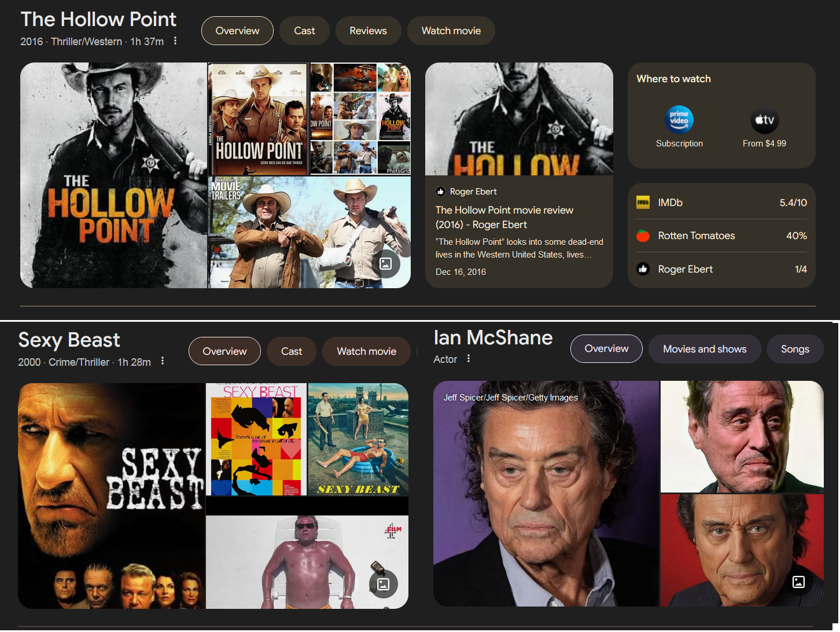Image resolution: width=840 pixels, height=632 pixels.
Task: Click the Roger Ebert source icon on review card
Action: pyautogui.click(x=441, y=192)
